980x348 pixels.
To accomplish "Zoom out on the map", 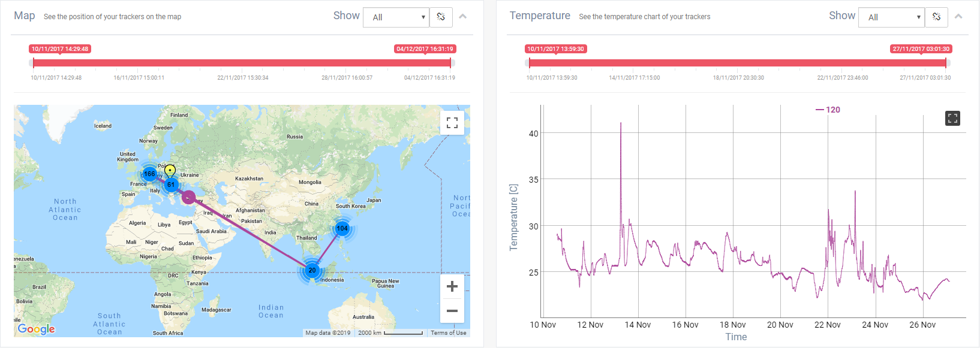I will [x=452, y=311].
